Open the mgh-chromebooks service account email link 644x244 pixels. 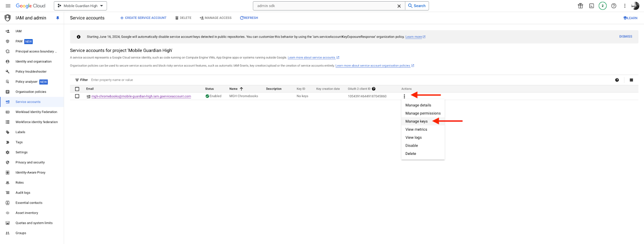point(141,96)
